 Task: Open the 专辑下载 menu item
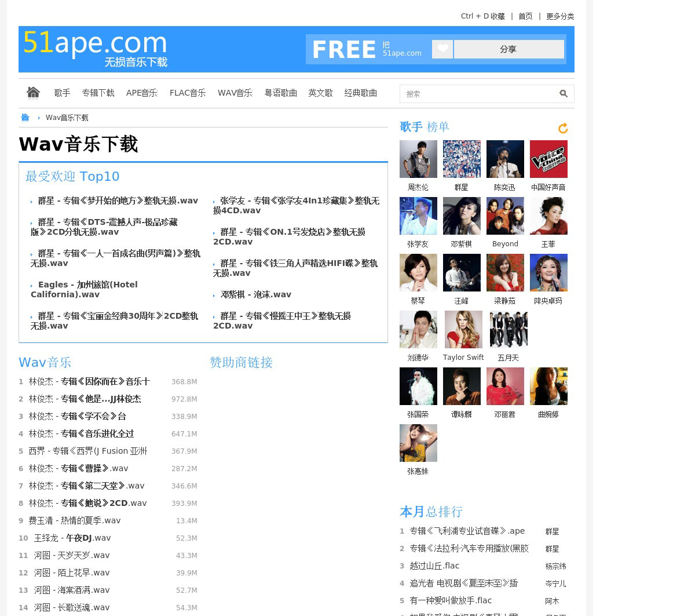(x=98, y=93)
